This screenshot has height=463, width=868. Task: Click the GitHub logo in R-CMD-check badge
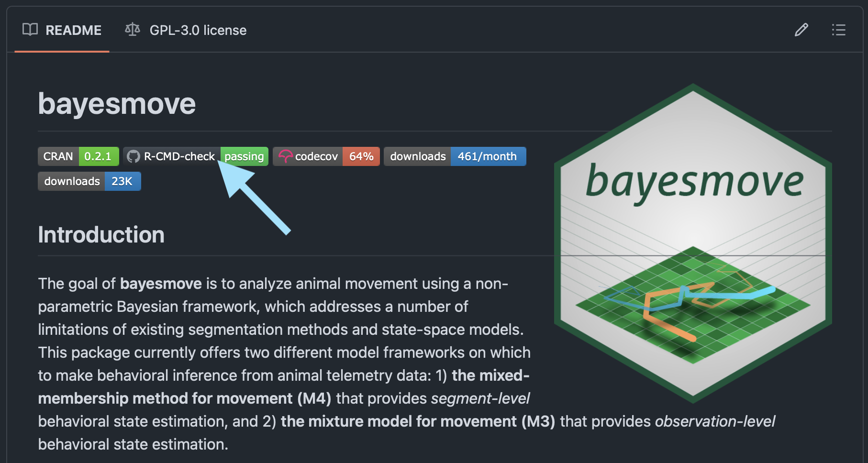coord(134,156)
